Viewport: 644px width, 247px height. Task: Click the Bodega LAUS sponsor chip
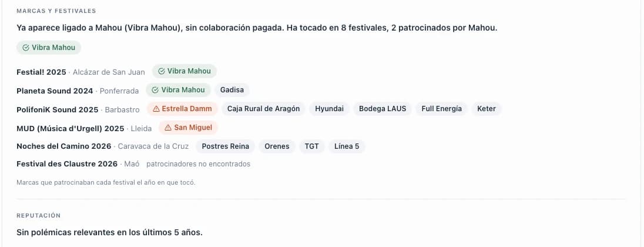click(383, 109)
